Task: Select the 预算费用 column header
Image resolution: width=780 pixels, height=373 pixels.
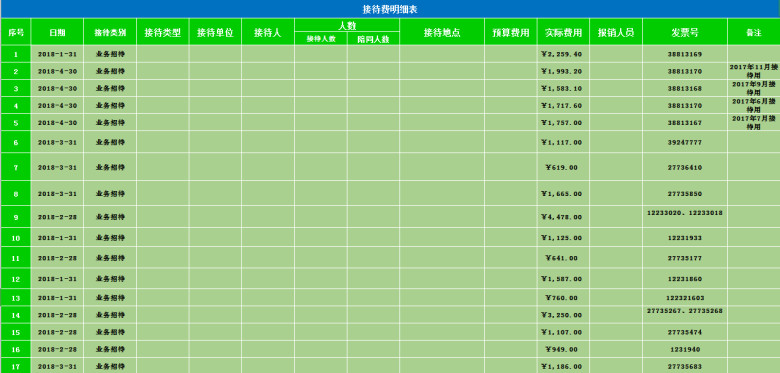Action: click(511, 32)
